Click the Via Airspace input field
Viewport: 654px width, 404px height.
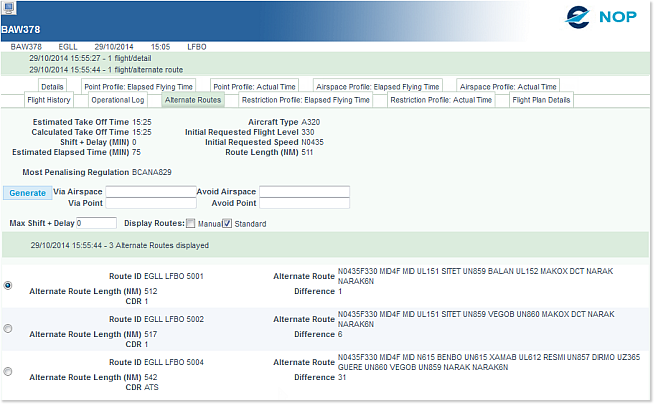pos(151,191)
